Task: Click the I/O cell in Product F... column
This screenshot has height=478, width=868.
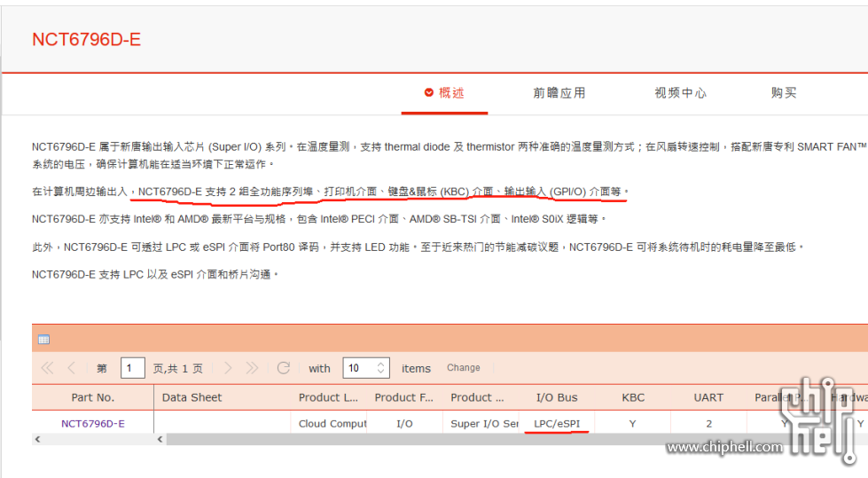Action: [404, 424]
